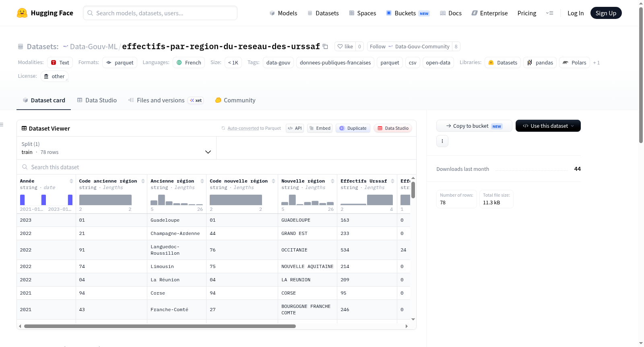The height and width of the screenshot is (347, 644).
Task: Open the three-dot more options menu
Action: 442,141
